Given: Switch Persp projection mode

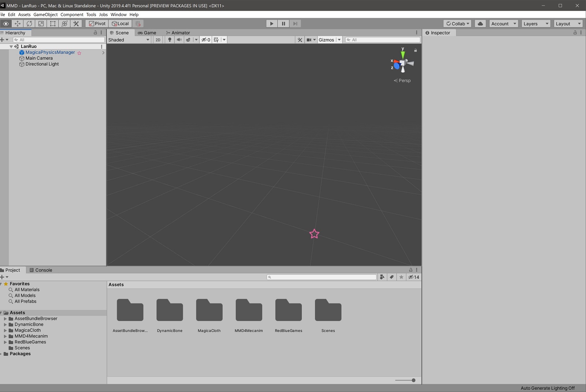Looking at the screenshot, I should coord(402,81).
